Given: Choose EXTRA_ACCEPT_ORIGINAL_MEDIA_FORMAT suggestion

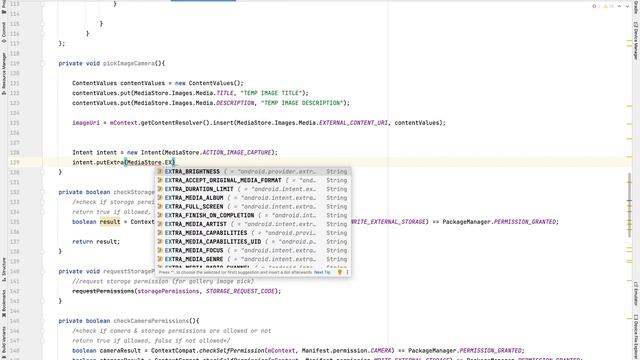Looking at the screenshot, I should pyautogui.click(x=253, y=180).
